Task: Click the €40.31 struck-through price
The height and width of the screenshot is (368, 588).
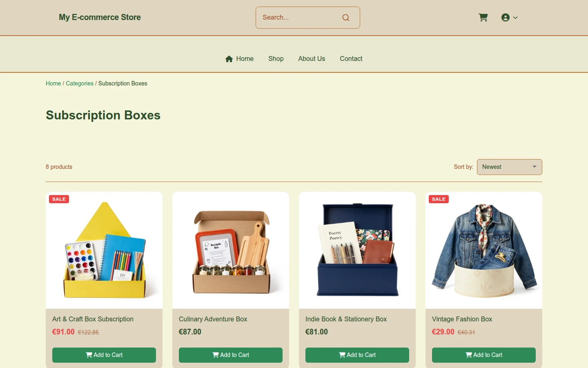Action: tap(466, 332)
